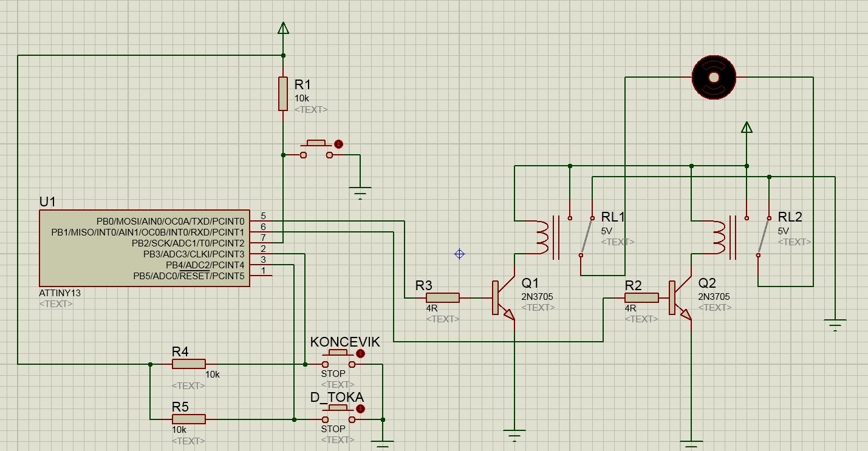Click the PB3/ADC3/CLKI/PCINT3 pin label
The height and width of the screenshot is (451, 868).
click(193, 254)
